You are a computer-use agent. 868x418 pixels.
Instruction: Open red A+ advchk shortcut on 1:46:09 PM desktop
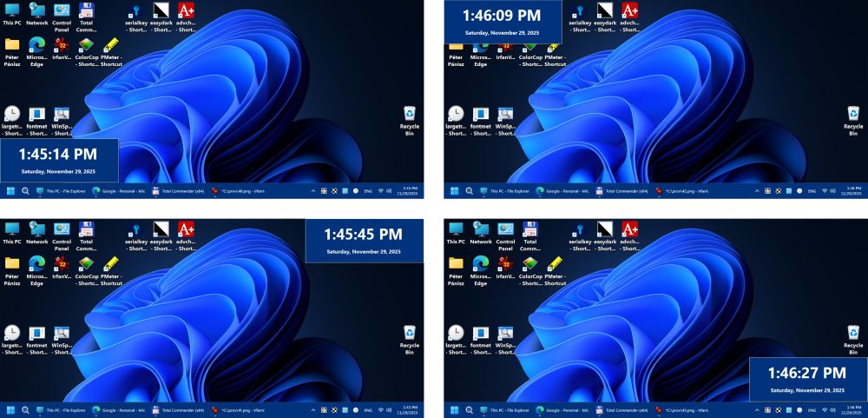[x=630, y=12]
